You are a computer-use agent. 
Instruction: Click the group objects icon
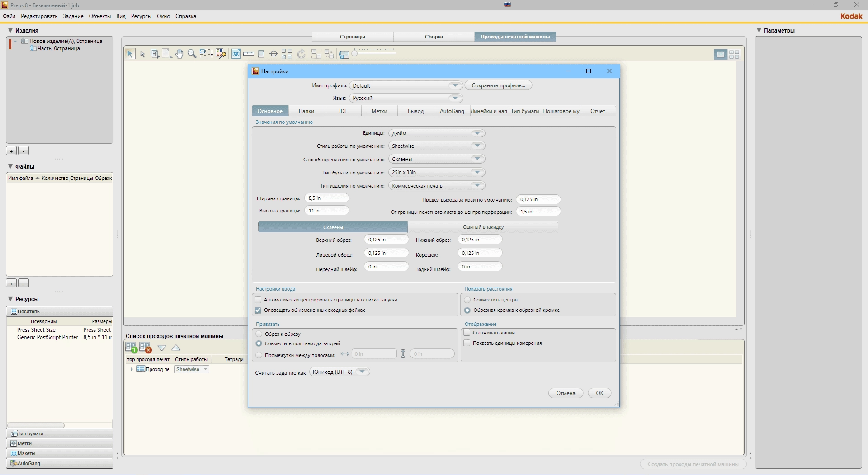pyautogui.click(x=316, y=54)
